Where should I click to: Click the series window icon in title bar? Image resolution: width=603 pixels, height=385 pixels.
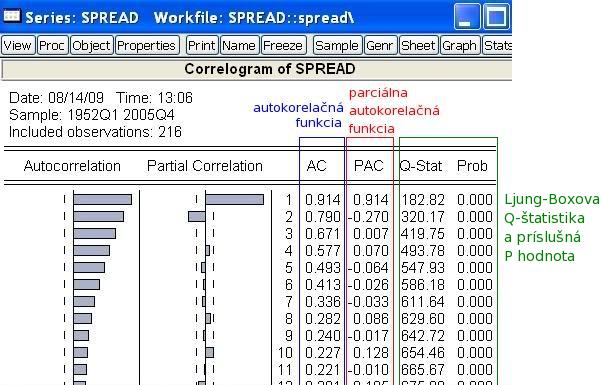(12, 16)
